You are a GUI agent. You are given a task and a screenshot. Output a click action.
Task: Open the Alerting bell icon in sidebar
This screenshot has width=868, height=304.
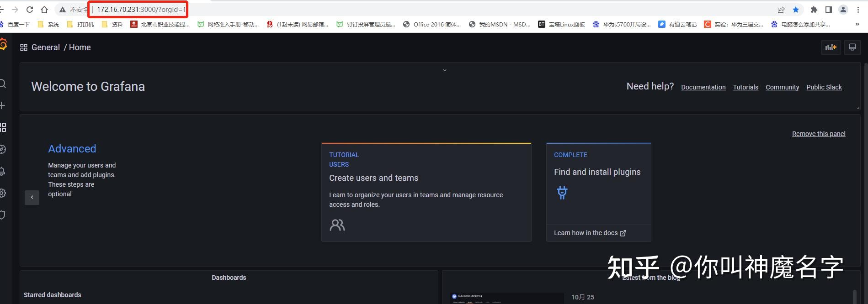2,171
